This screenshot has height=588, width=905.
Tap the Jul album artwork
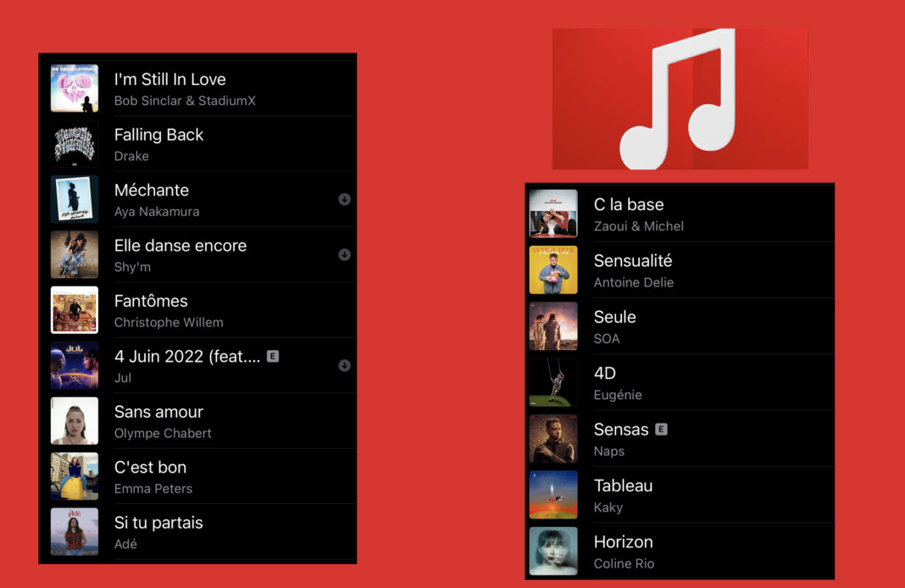(75, 365)
